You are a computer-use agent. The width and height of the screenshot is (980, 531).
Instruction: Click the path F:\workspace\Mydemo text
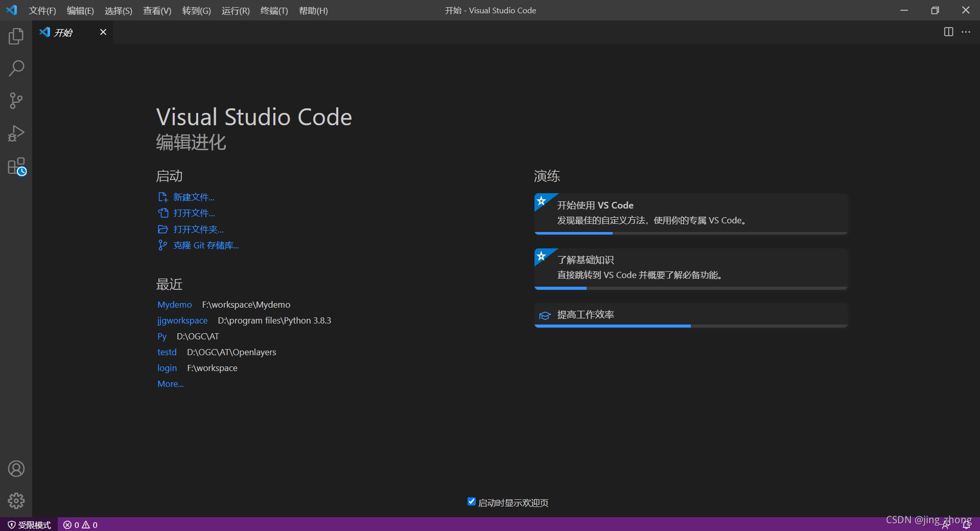246,305
